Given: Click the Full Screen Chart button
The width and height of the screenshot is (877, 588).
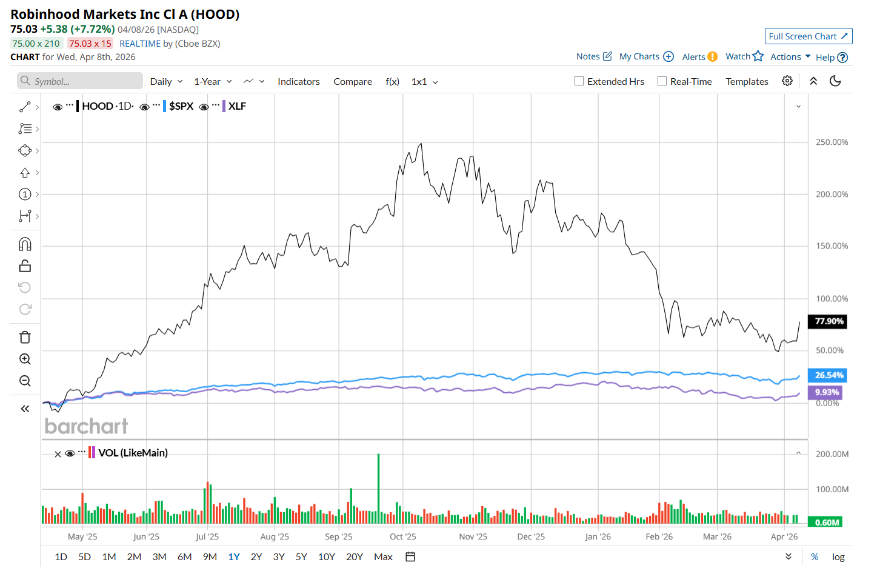Looking at the screenshot, I should pos(808,36).
